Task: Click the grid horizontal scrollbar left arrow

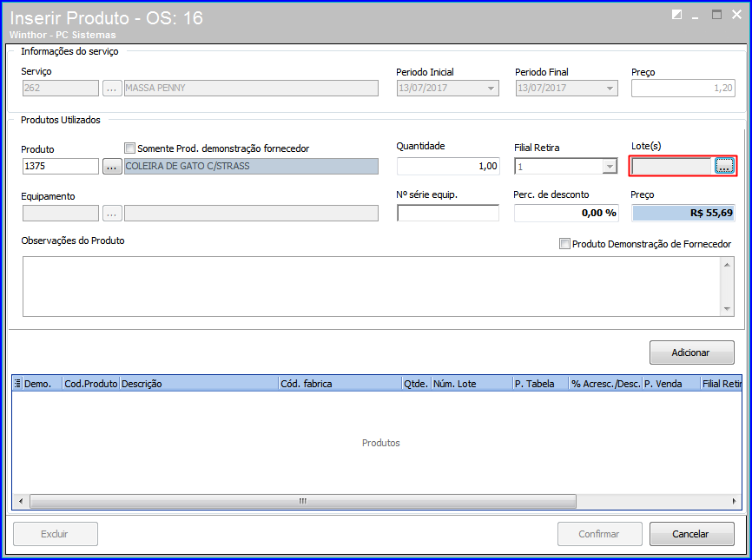Action: pyautogui.click(x=21, y=502)
